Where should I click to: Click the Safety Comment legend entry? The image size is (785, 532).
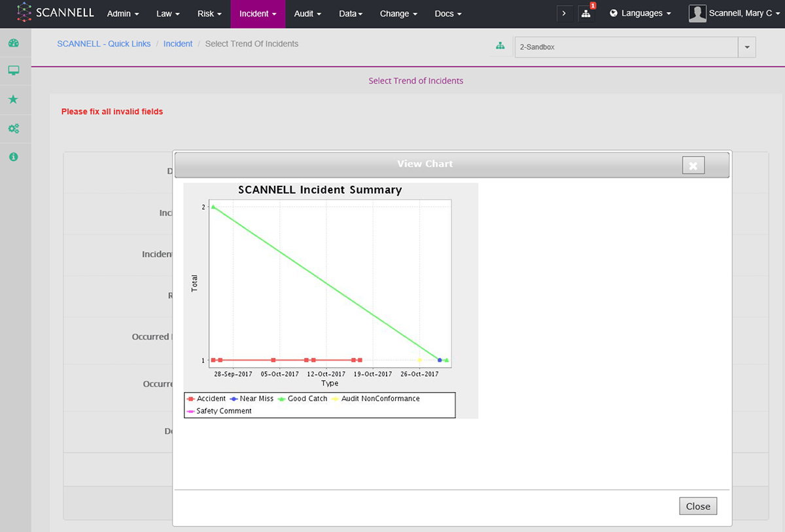click(219, 411)
